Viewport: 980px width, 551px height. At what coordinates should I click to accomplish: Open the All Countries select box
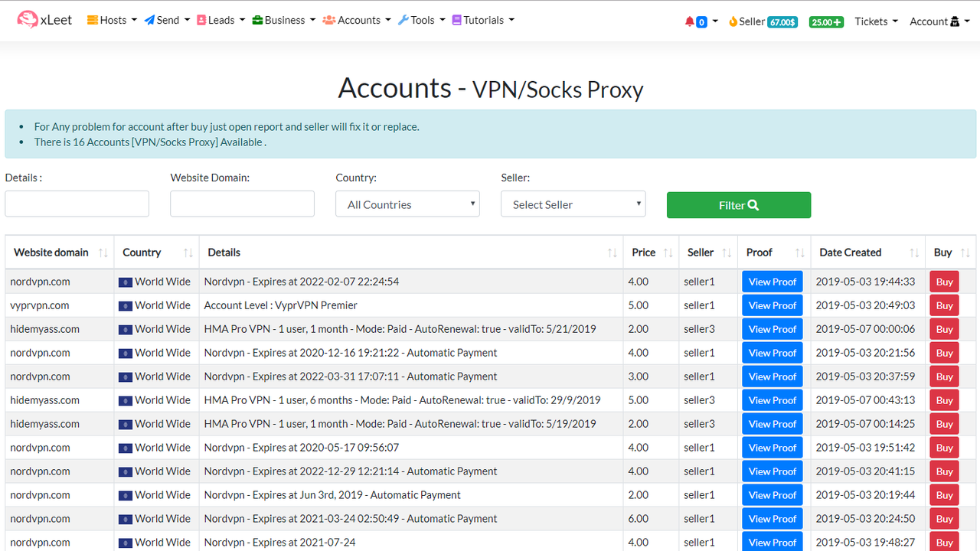pyautogui.click(x=408, y=204)
